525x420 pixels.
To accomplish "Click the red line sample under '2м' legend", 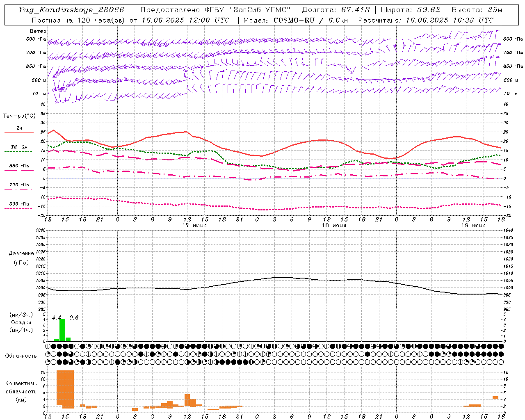I will 19,133.
